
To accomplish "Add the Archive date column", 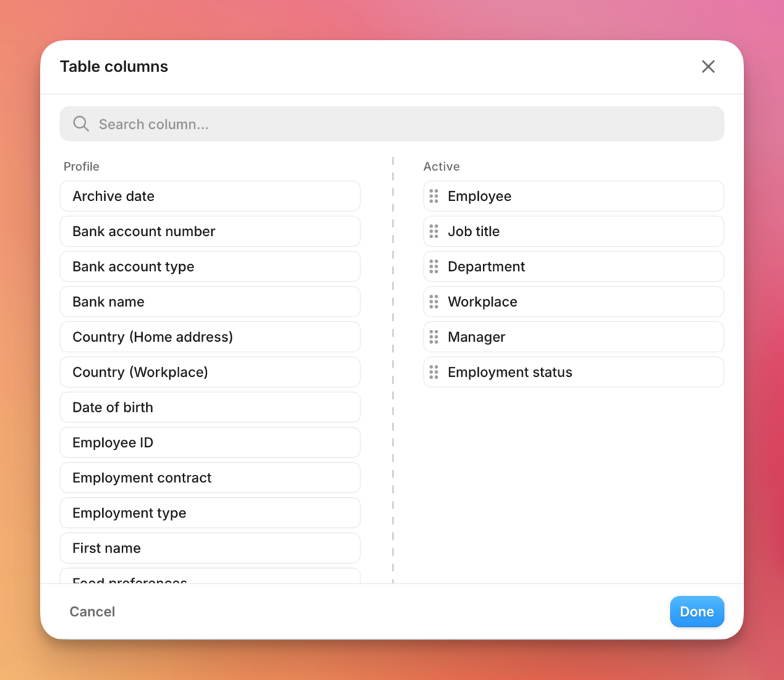I will 210,196.
